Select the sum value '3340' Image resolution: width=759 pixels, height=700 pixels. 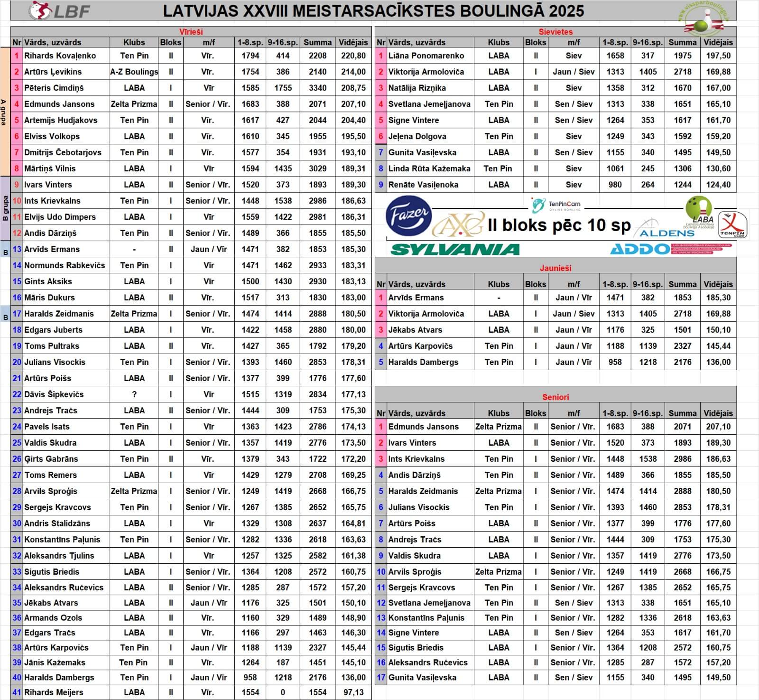(317, 88)
